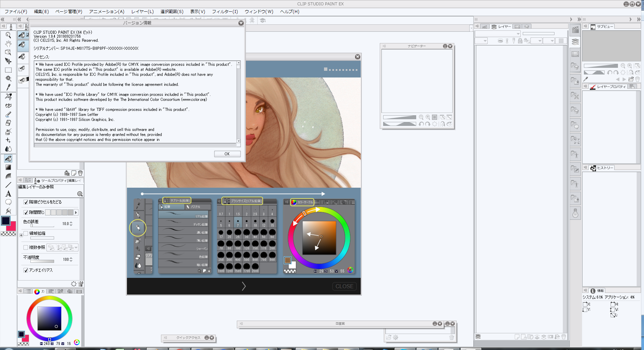Screen dimensions: 644x350
Task: Adjust the opacity stepper arrows
Action: pos(71,259)
